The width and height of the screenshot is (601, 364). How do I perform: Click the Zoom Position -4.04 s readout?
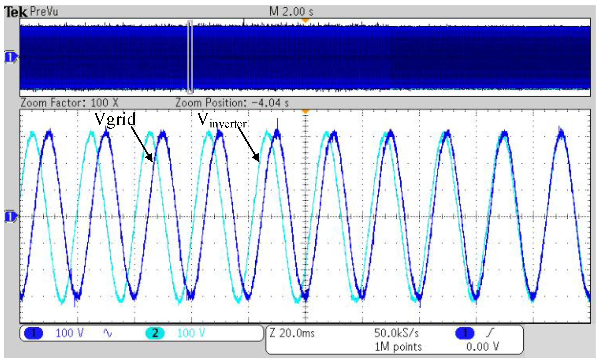tap(232, 103)
